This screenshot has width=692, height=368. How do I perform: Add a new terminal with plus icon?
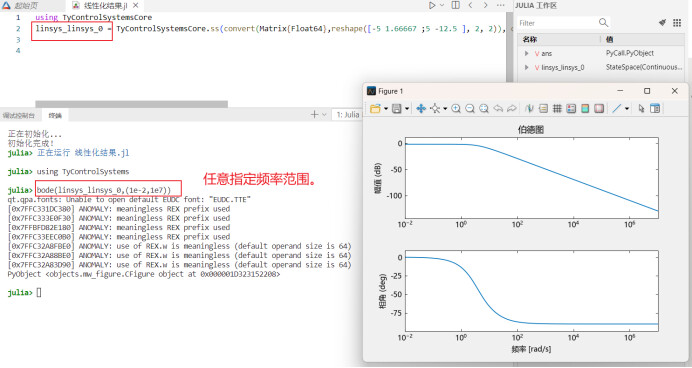(314, 115)
